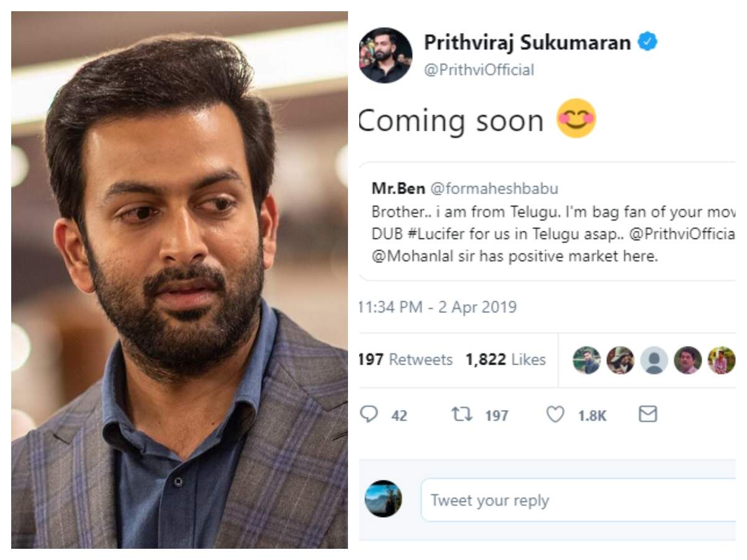The height and width of the screenshot is (560, 747).
Task: Open Prithviraj Sukumaran's profile avatar
Action: (x=386, y=55)
